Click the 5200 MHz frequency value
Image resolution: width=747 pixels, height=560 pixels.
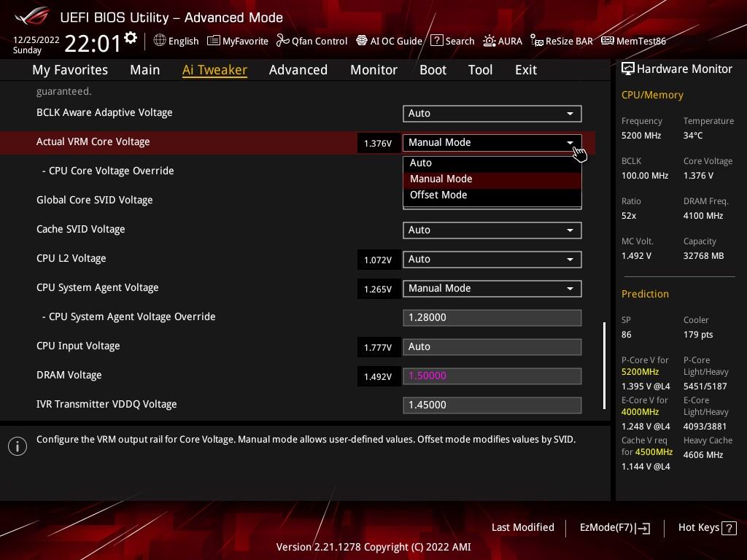tap(640, 135)
